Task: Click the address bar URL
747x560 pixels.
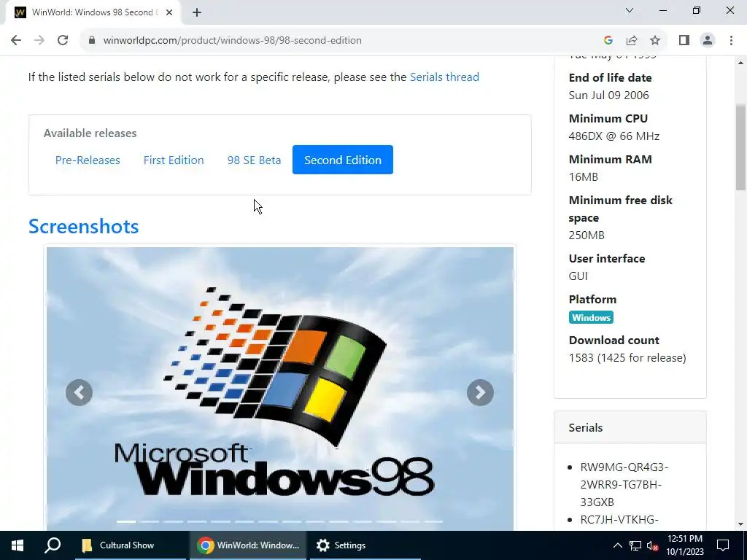Action: (233, 41)
